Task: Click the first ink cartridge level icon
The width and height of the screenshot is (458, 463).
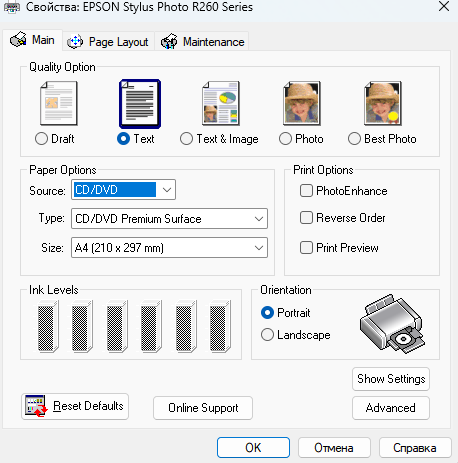Action: 48,326
